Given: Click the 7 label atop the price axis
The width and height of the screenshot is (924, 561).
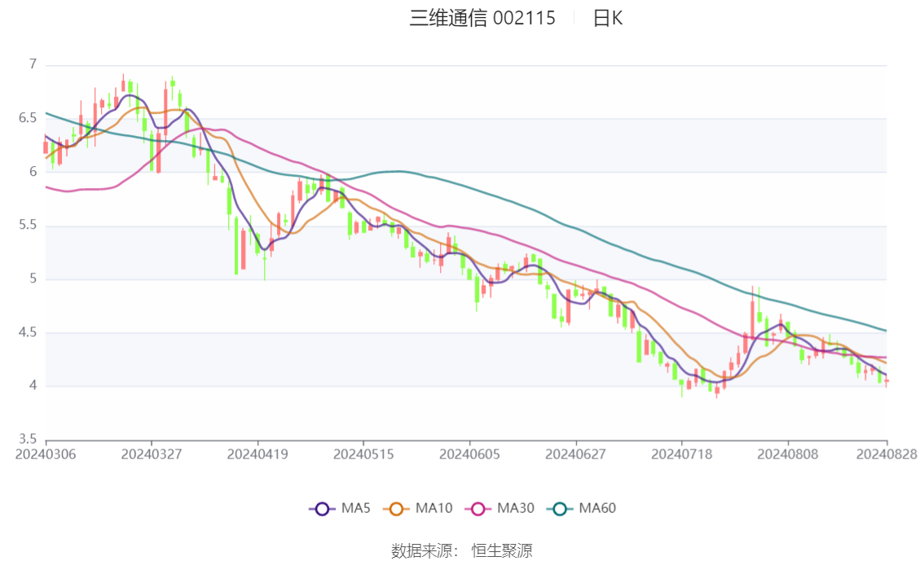Looking at the screenshot, I should coord(33,64).
